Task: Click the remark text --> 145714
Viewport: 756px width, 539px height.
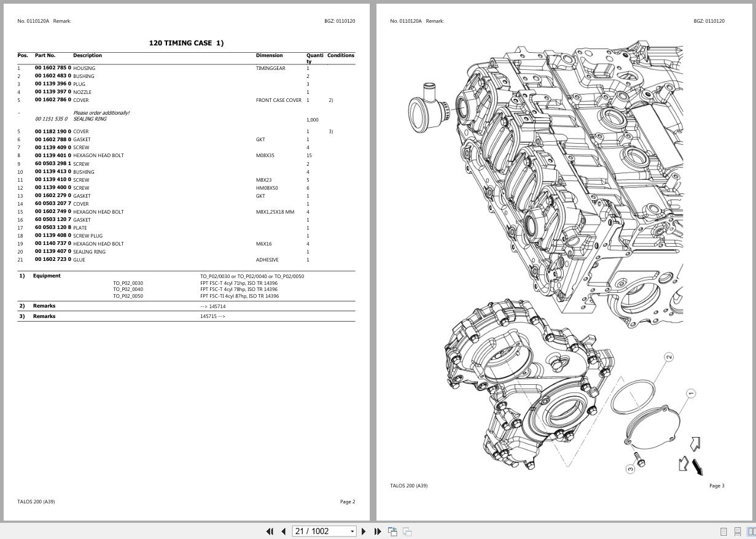Action: point(212,306)
